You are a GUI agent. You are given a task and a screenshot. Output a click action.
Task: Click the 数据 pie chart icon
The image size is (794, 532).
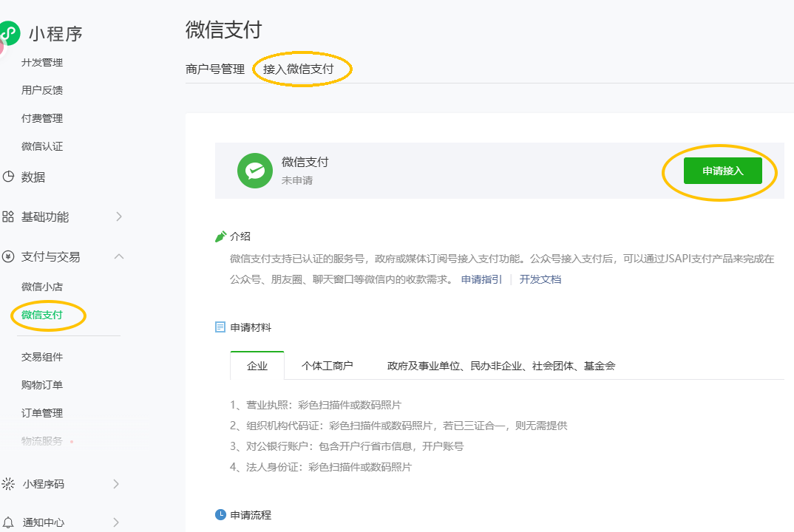pyautogui.click(x=8, y=177)
